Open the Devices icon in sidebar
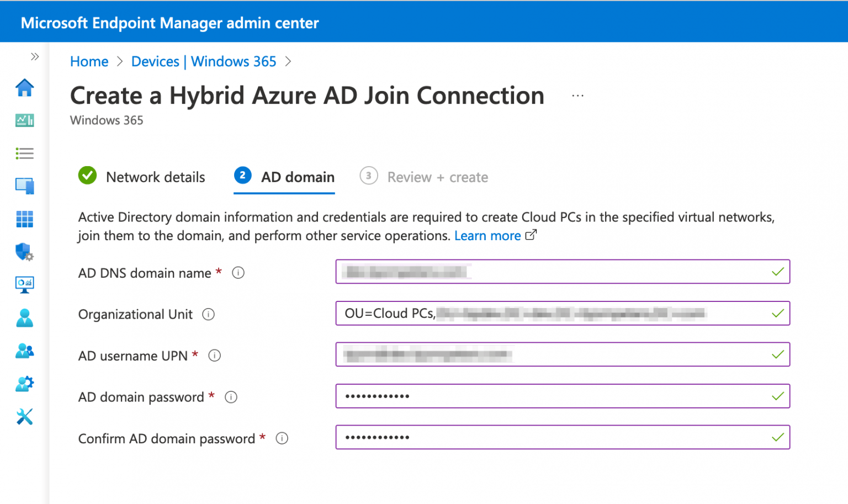 click(x=25, y=186)
